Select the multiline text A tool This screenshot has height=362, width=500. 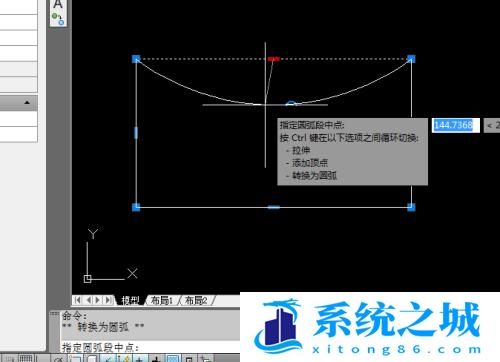pyautogui.click(x=58, y=4)
